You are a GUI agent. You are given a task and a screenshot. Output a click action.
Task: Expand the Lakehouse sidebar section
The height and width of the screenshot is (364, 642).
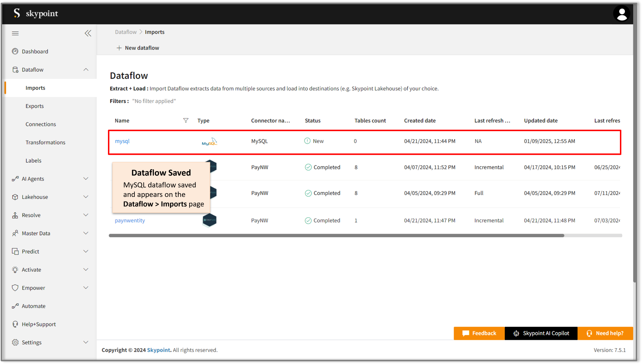[x=86, y=197]
